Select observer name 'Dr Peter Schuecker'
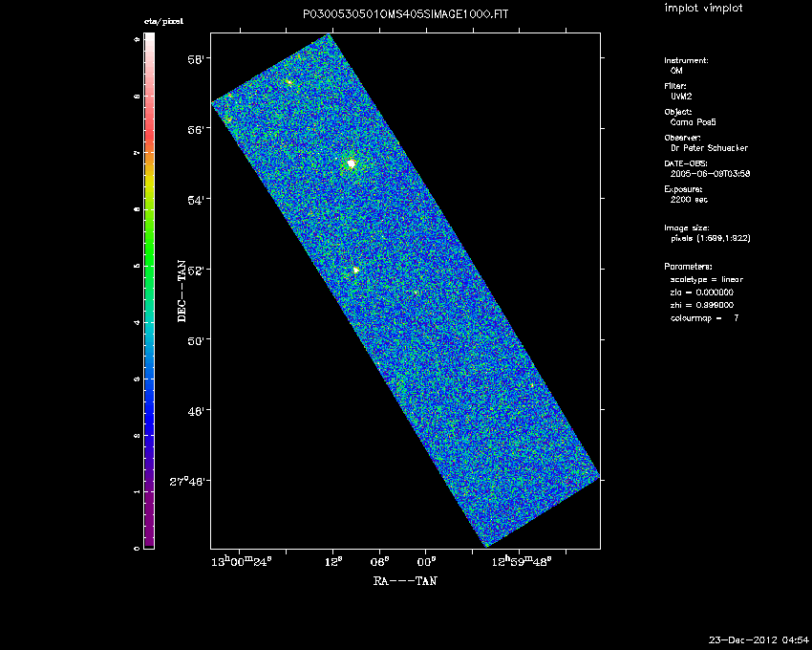 point(709,148)
